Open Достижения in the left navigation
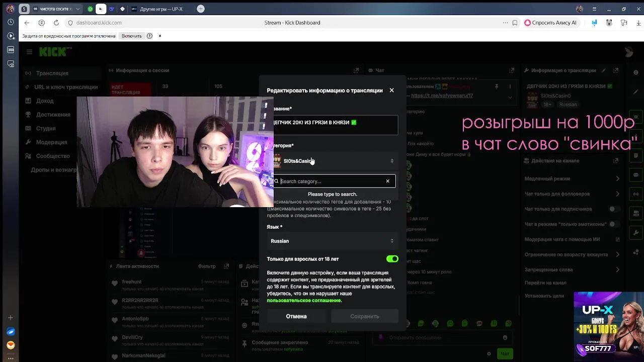The height and width of the screenshot is (362, 644). click(48, 115)
